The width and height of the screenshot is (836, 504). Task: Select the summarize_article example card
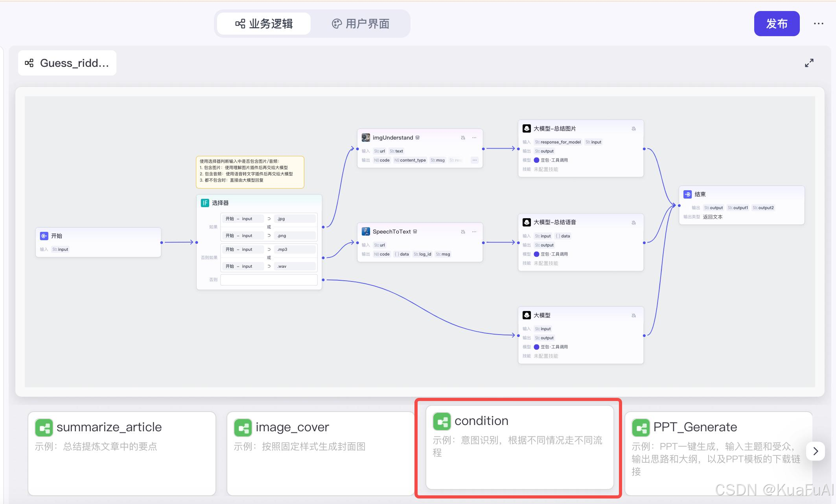coord(122,453)
